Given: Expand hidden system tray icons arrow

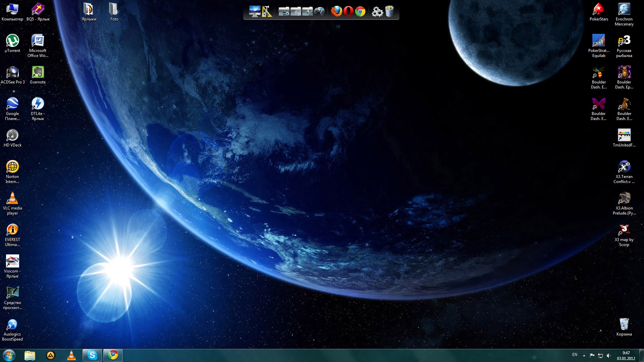Looking at the screenshot, I should click(x=584, y=355).
